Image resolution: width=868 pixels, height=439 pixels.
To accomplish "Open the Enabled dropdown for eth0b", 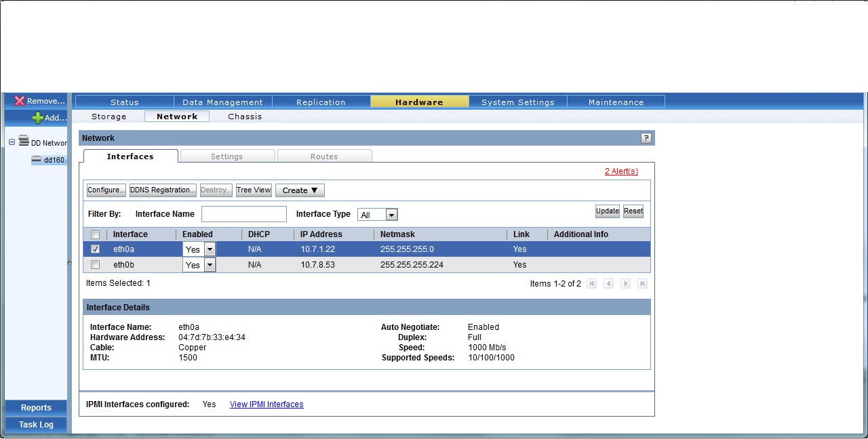I will click(x=210, y=265).
